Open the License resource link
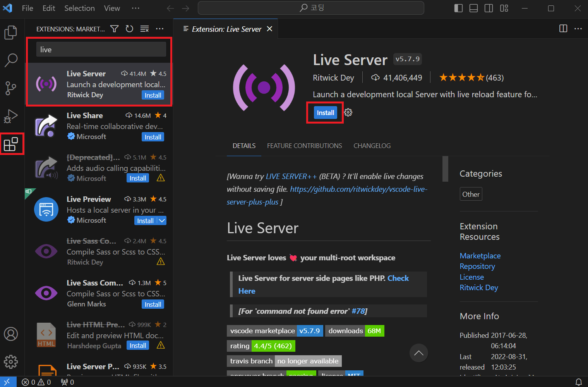This screenshot has width=588, height=387. pyautogui.click(x=472, y=277)
